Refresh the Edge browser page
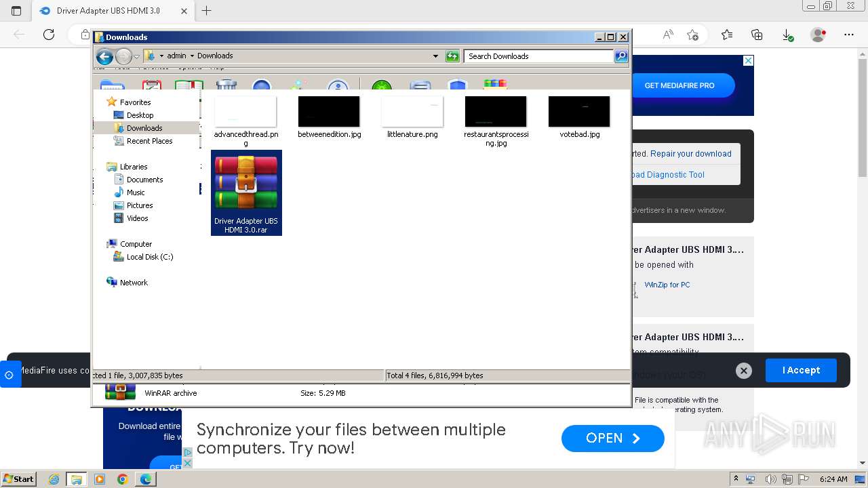Screen dimensions: 868x488 tap(49, 35)
